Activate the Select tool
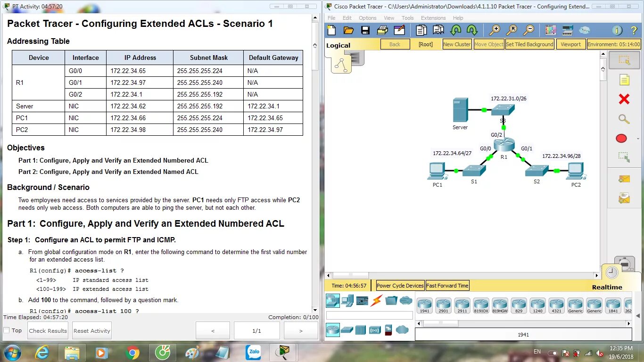The width and height of the screenshot is (644, 362). 624,60
